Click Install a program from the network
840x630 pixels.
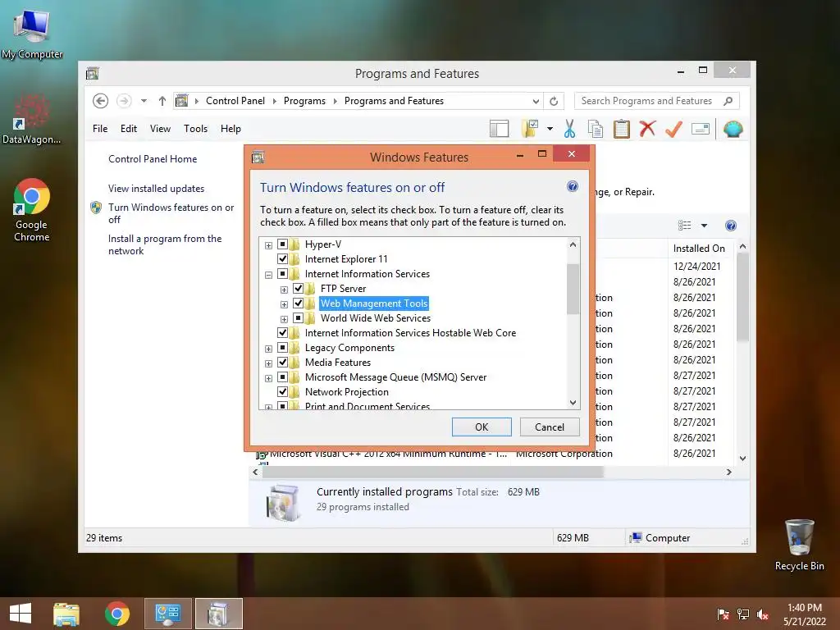[165, 244]
